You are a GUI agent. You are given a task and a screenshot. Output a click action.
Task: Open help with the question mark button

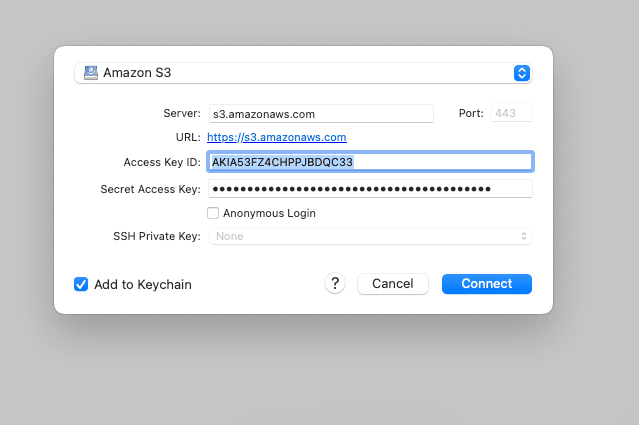pyautogui.click(x=335, y=283)
